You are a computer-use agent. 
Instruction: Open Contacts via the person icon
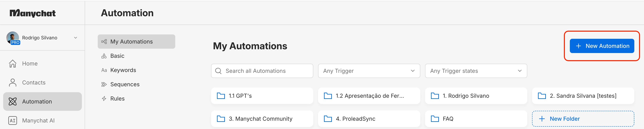click(12, 83)
